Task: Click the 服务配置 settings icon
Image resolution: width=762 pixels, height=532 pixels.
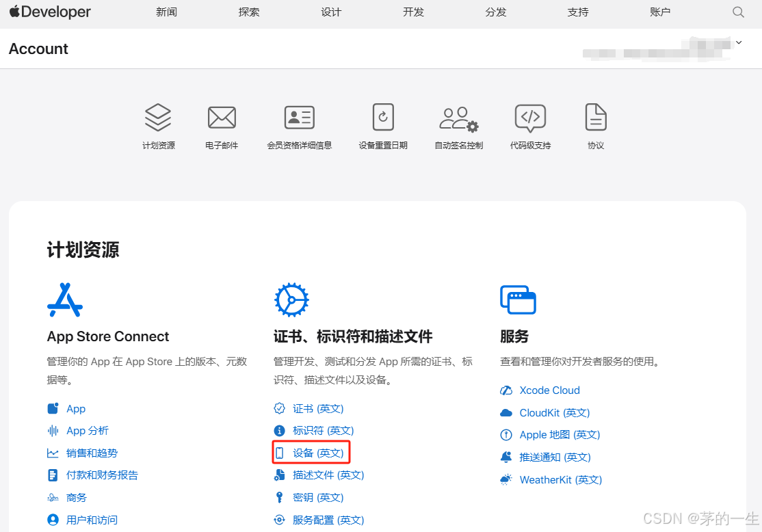Action: [x=280, y=520]
